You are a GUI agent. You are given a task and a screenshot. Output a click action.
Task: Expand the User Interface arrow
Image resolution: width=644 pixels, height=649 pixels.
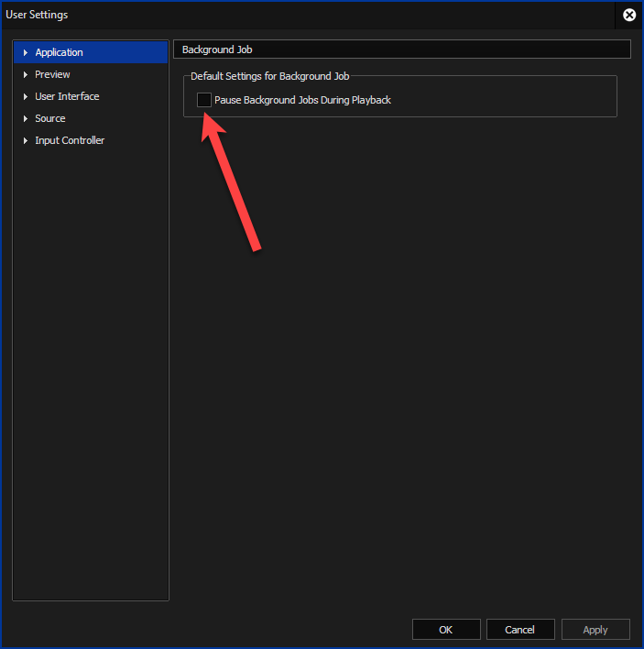(x=26, y=96)
